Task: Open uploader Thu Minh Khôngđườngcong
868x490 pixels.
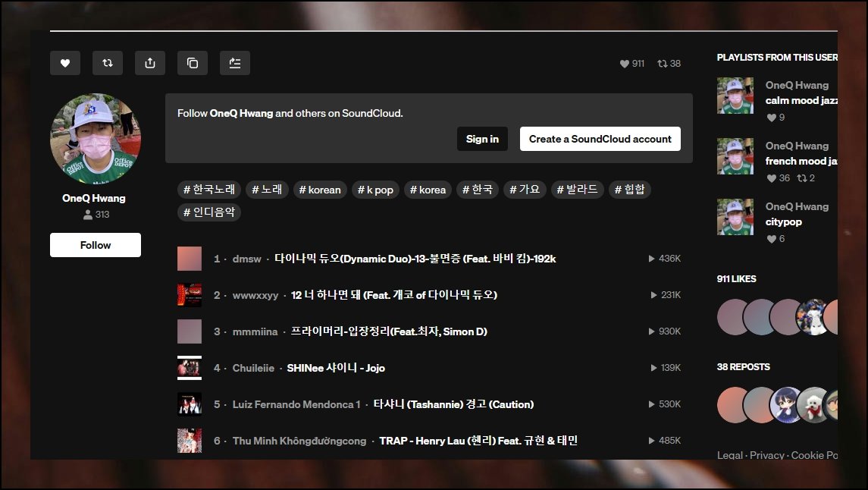Action: tap(299, 441)
